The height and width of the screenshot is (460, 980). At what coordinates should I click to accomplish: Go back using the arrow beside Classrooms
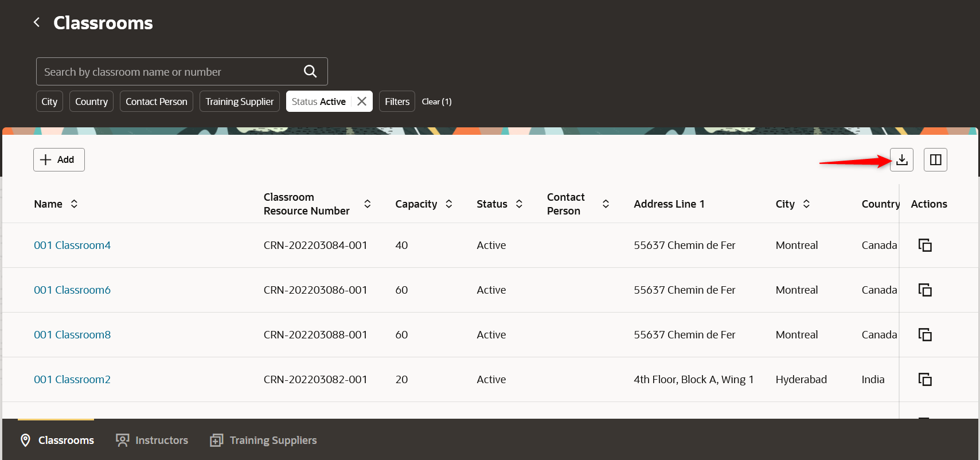37,22
